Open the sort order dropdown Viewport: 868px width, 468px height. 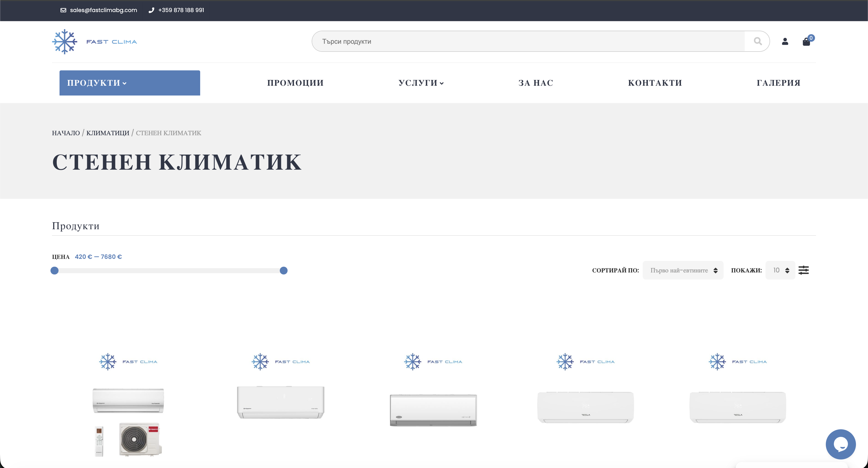(683, 270)
